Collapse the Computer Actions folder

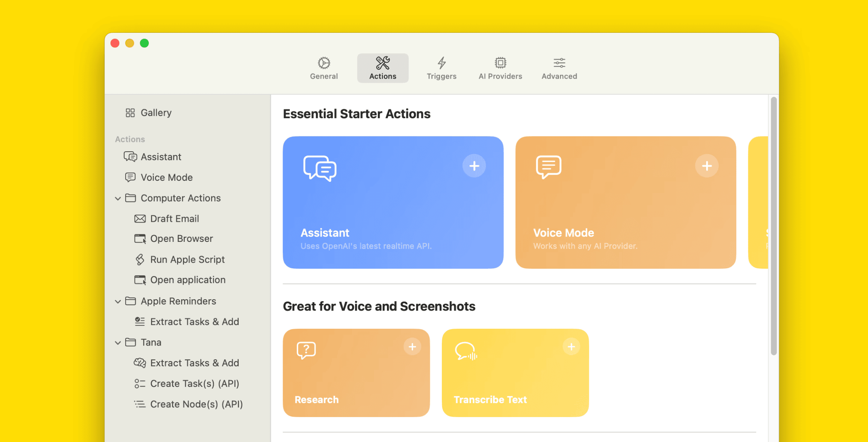point(118,198)
